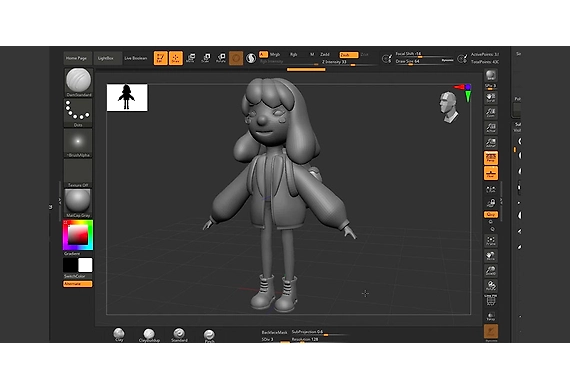Select the Draw mode button

[176, 58]
